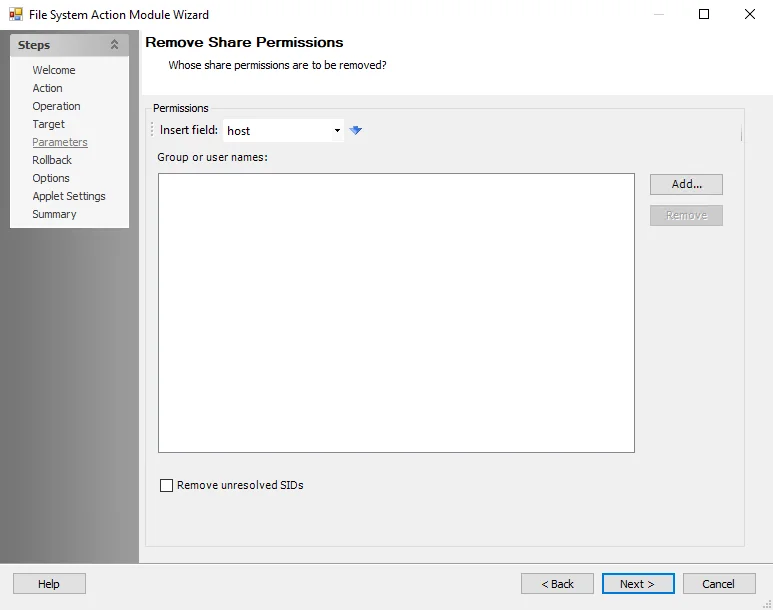Select the Operation step
This screenshot has width=773, height=610.
coord(56,106)
